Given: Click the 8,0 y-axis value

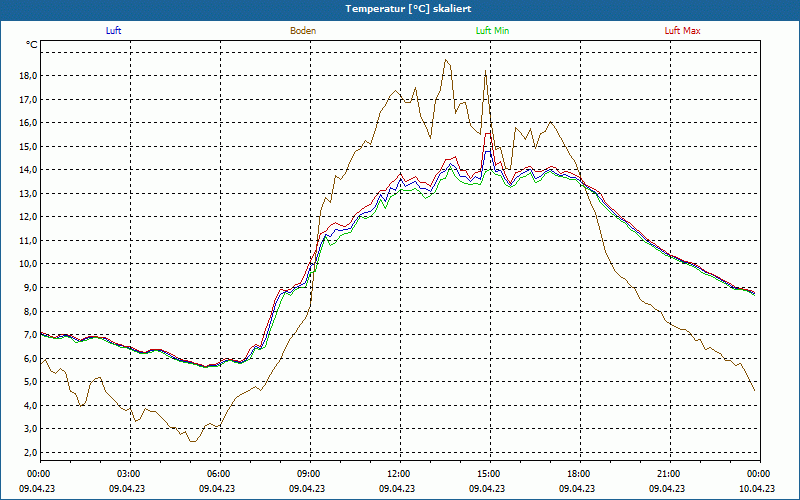Looking at the screenshot, I should (x=30, y=311).
